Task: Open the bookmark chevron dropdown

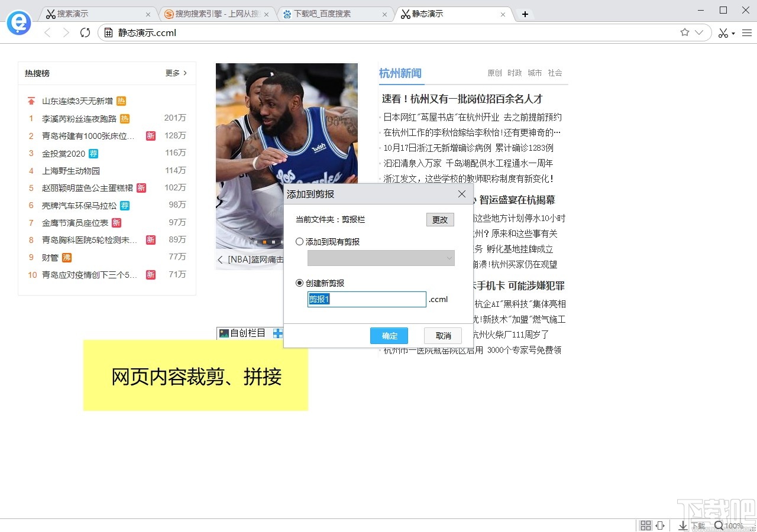Action: point(699,33)
